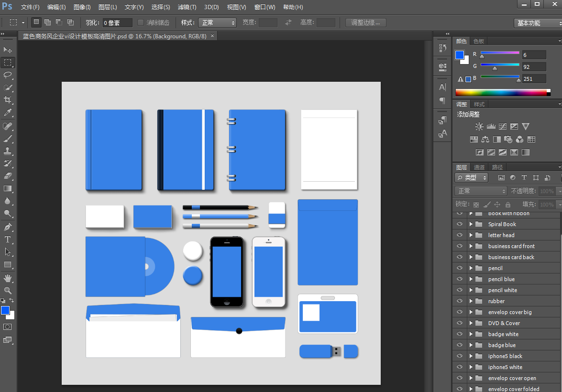
Task: Select the Pen tool
Action: [x=8, y=227]
